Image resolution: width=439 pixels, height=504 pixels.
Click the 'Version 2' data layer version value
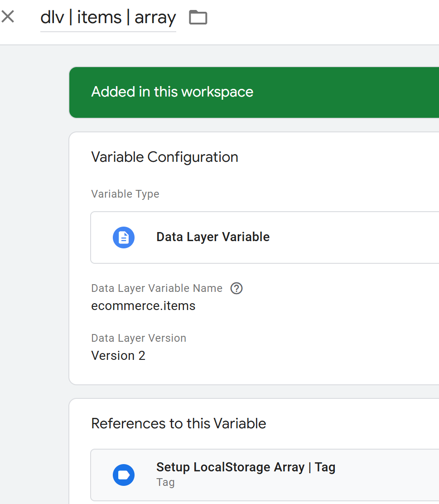coord(118,356)
